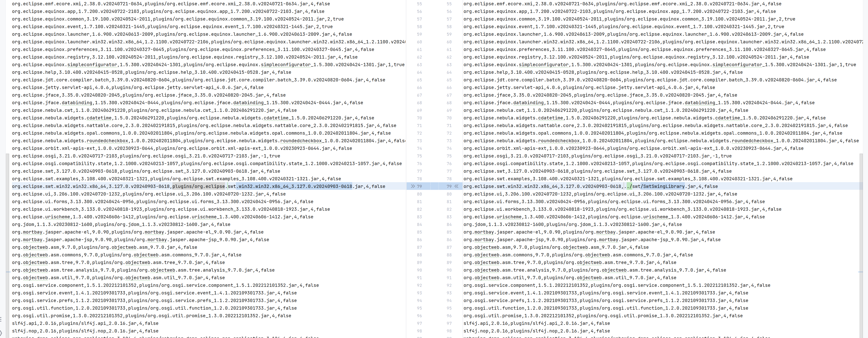Click org.objectweb.asm.util line in right pane
The width and height of the screenshot is (868, 338).
coord(570,278)
